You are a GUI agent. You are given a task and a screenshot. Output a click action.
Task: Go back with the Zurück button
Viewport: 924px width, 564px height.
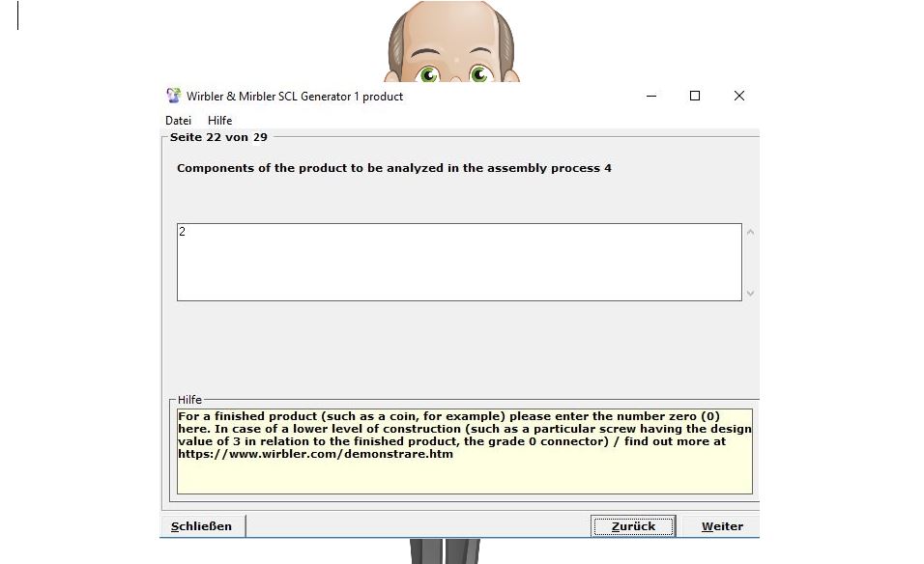pyautogui.click(x=633, y=526)
